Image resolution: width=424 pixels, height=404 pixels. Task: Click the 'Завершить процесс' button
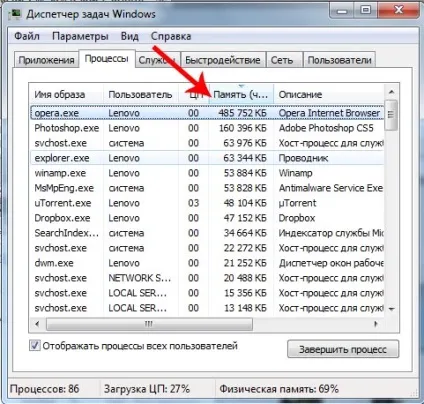(x=343, y=349)
